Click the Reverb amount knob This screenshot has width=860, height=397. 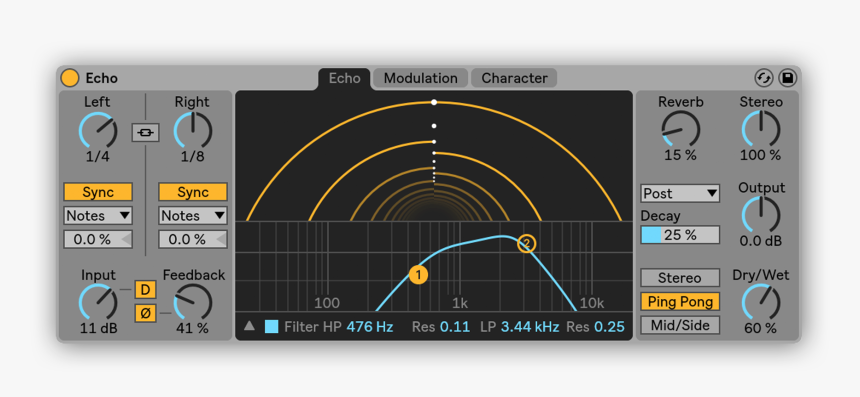pos(681,129)
